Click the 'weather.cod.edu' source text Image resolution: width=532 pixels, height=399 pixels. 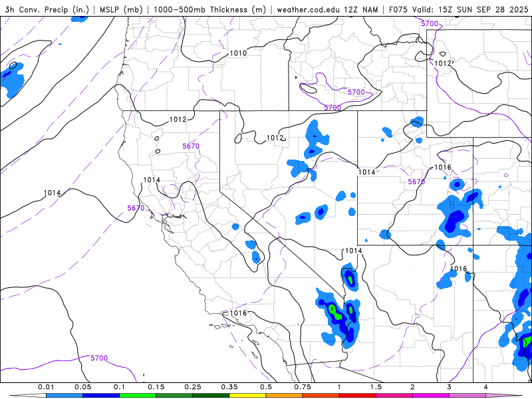[x=308, y=9]
